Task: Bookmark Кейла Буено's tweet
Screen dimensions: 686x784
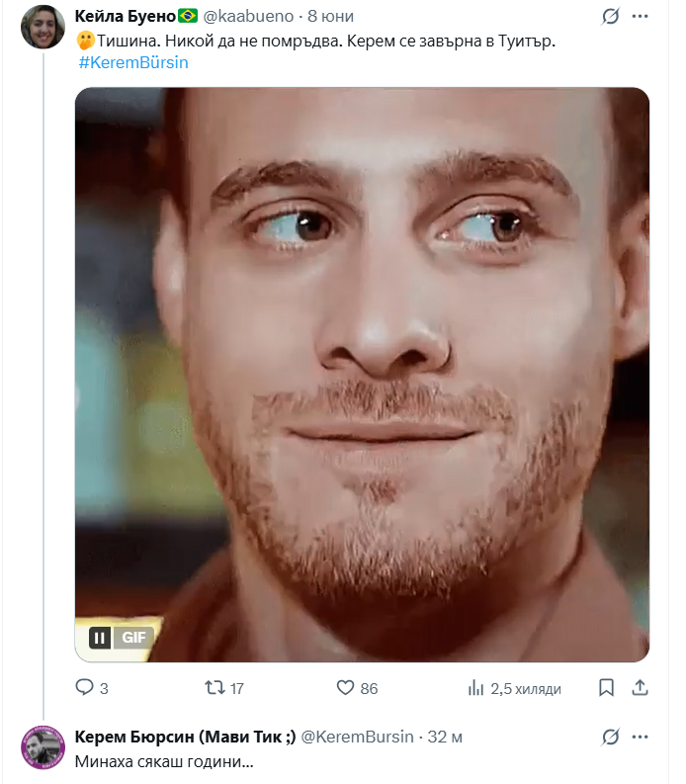Action: tap(608, 688)
